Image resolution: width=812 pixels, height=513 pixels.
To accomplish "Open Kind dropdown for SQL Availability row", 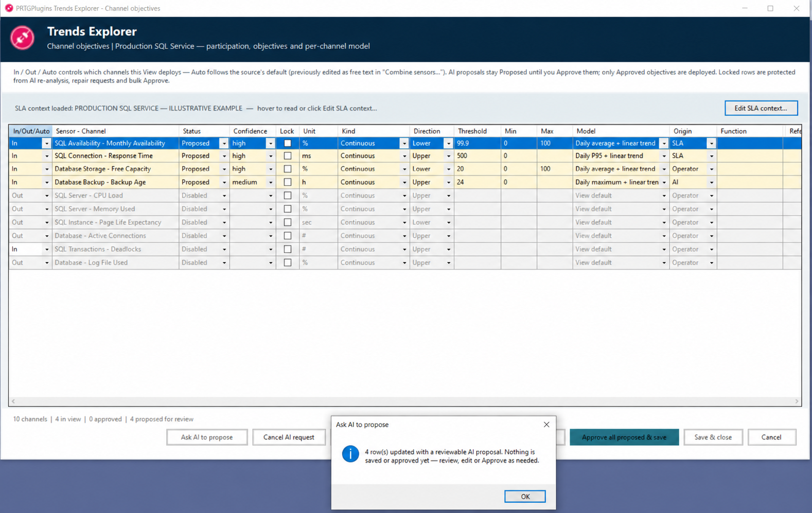I will coord(404,144).
